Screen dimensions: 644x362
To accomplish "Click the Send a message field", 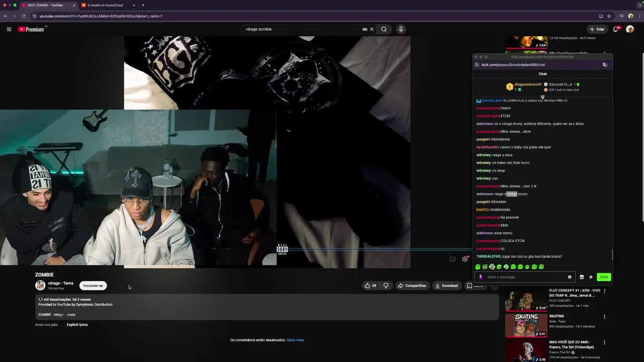I will (526, 277).
